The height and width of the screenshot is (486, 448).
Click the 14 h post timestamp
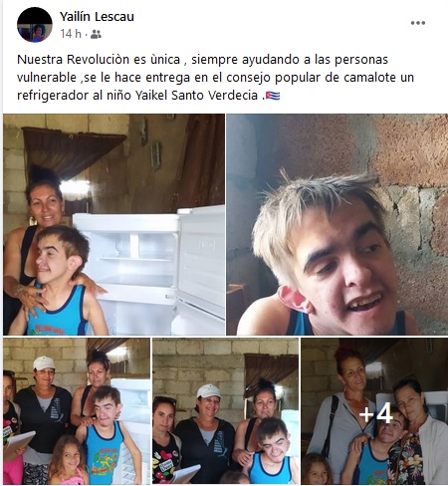[x=71, y=34]
